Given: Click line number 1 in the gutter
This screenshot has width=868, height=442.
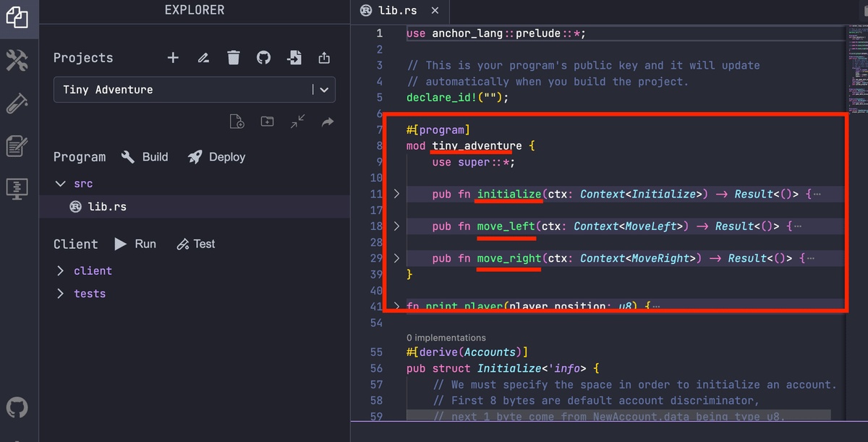Looking at the screenshot, I should pyautogui.click(x=380, y=33).
